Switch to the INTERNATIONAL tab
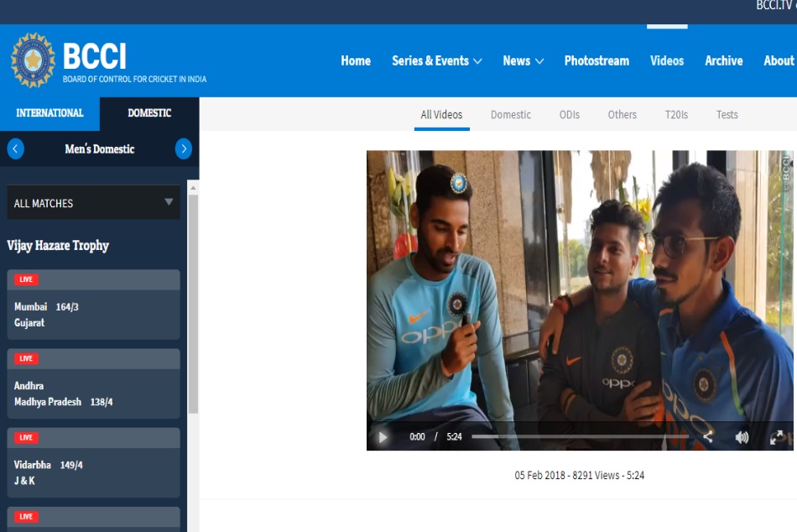 point(49,112)
